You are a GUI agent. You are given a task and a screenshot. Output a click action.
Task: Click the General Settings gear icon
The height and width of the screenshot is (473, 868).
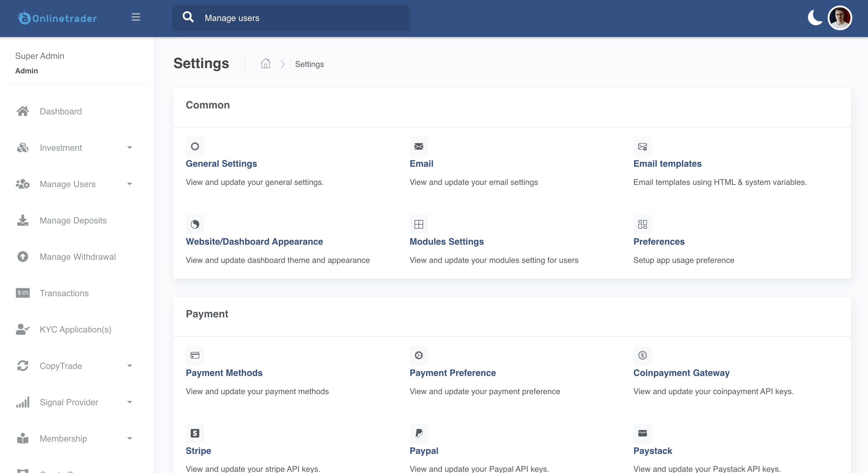tap(195, 146)
